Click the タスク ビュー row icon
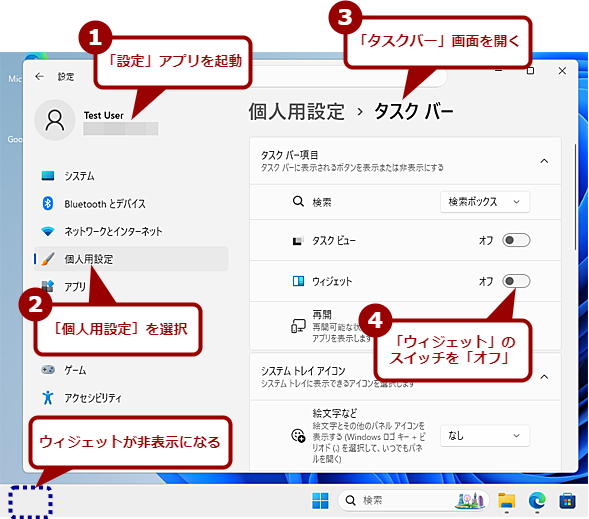Viewport: 589px width, 519px height. coord(298,240)
